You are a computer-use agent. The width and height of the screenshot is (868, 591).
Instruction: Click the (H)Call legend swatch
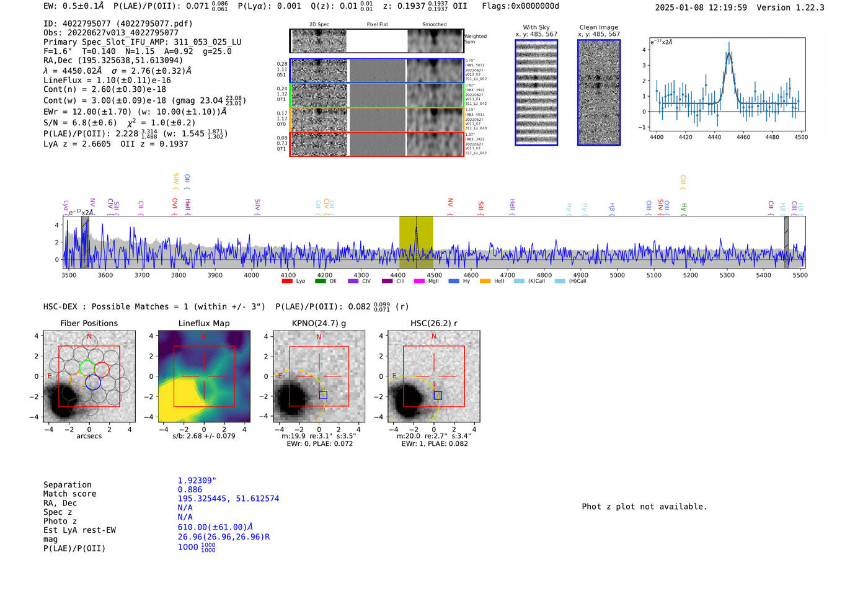coord(560,281)
